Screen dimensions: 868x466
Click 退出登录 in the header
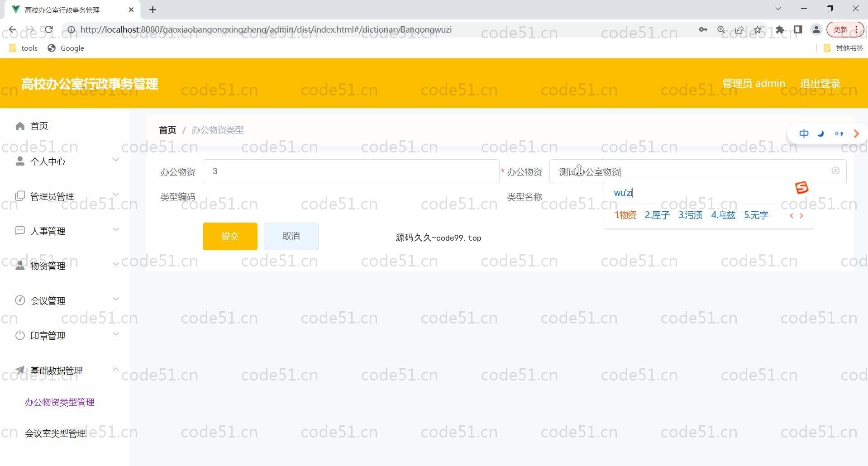click(x=820, y=84)
